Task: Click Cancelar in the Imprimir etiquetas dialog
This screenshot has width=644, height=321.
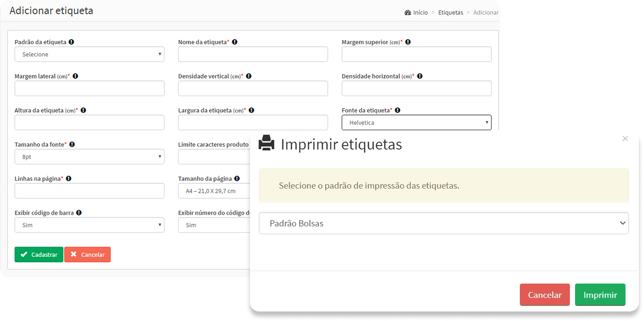Action: [x=545, y=295]
